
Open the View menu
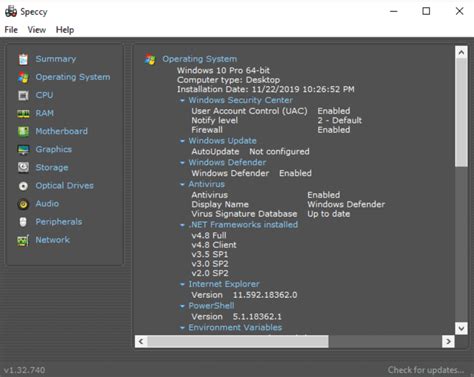pos(37,30)
